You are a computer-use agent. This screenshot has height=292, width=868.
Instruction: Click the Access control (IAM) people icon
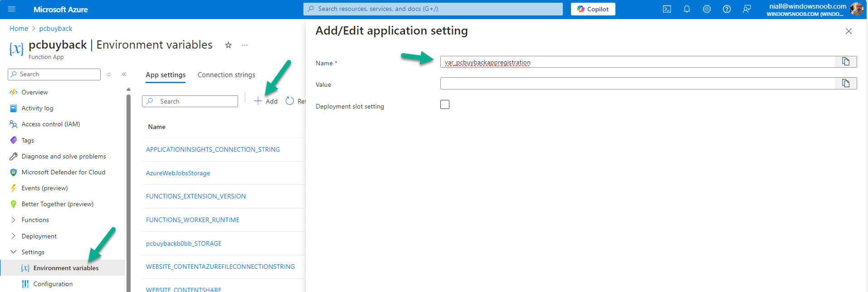click(x=14, y=124)
